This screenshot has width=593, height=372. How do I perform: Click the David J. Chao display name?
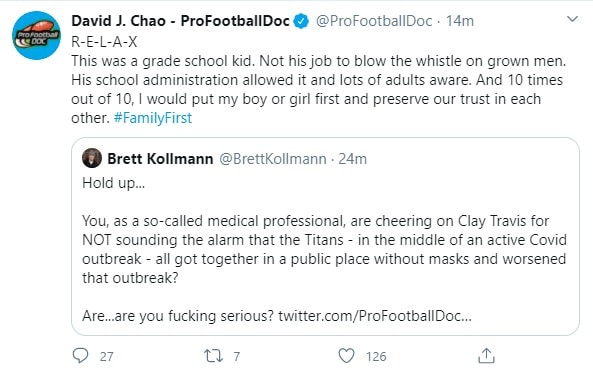click(180, 21)
